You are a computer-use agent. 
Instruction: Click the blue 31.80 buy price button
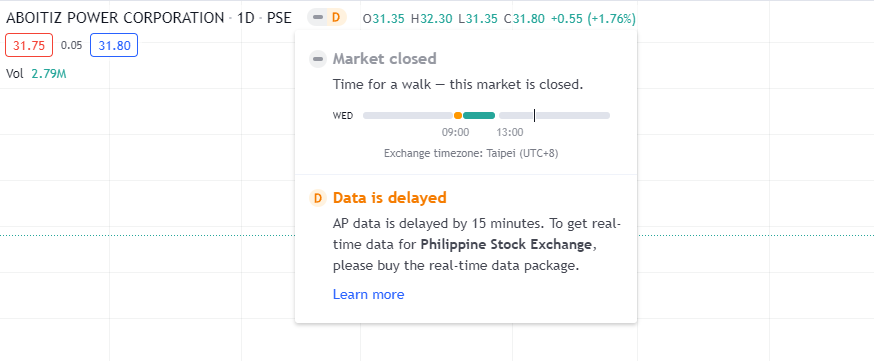114,46
